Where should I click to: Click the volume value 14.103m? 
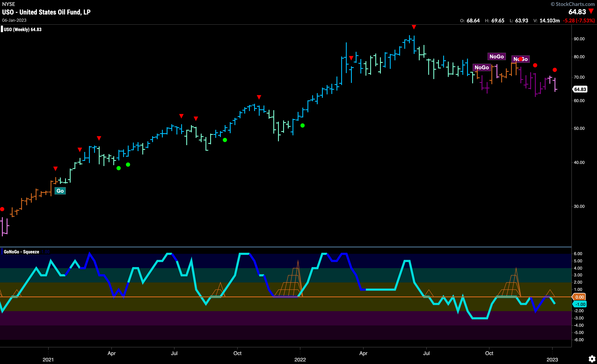click(549, 21)
